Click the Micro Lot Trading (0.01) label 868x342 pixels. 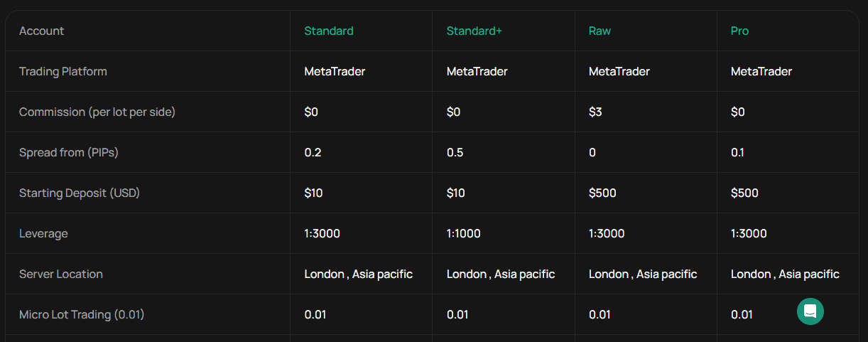(82, 314)
